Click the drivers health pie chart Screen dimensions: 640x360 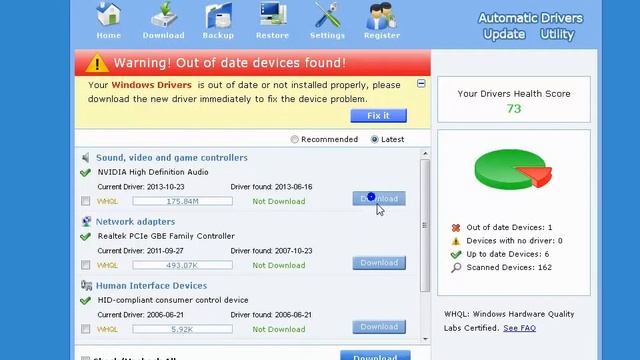click(x=513, y=169)
